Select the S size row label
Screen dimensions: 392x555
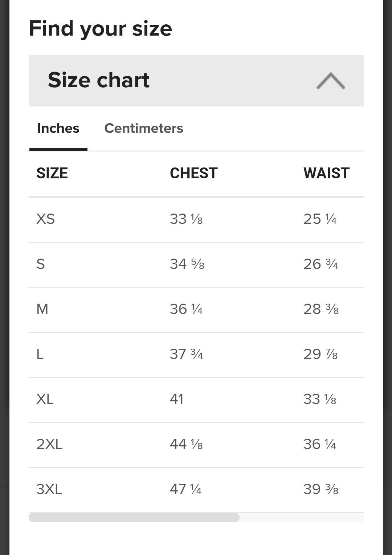coord(41,264)
